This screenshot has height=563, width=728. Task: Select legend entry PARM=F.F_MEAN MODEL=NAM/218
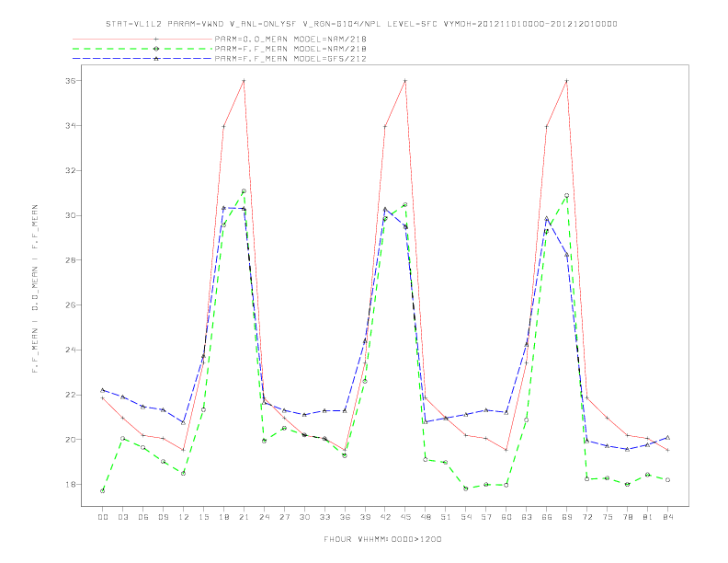click(290, 49)
